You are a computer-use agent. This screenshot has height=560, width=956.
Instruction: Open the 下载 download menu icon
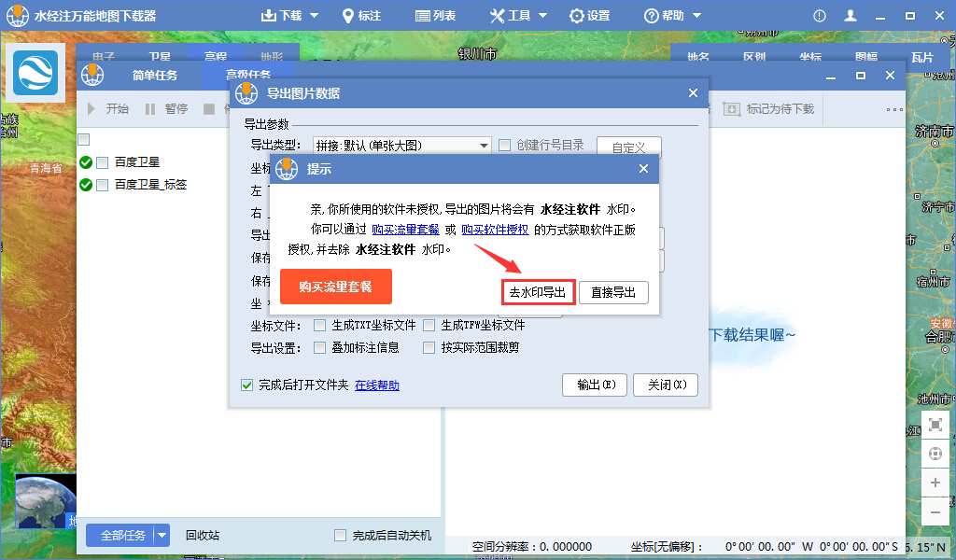coord(268,15)
